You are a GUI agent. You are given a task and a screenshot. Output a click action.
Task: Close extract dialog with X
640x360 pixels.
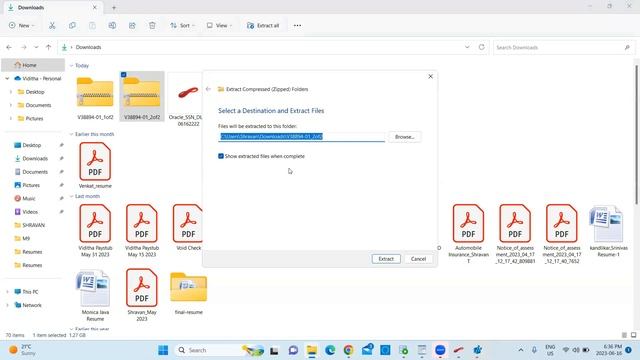pos(430,76)
